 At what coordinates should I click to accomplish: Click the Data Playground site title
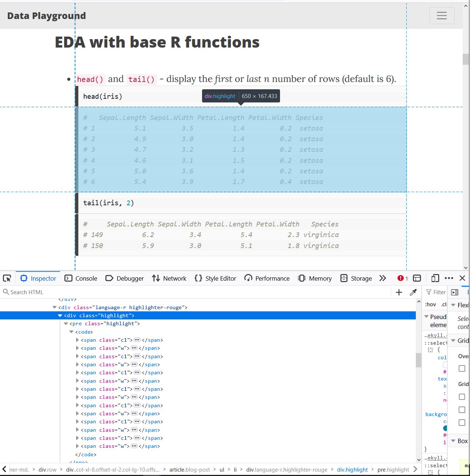tap(46, 16)
